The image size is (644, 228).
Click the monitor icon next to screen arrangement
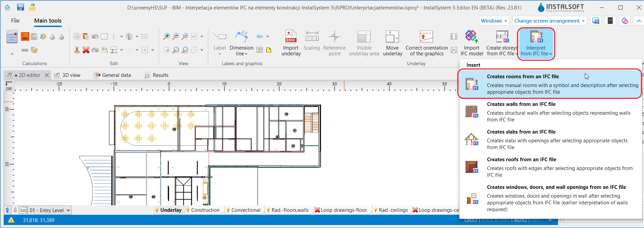596,21
